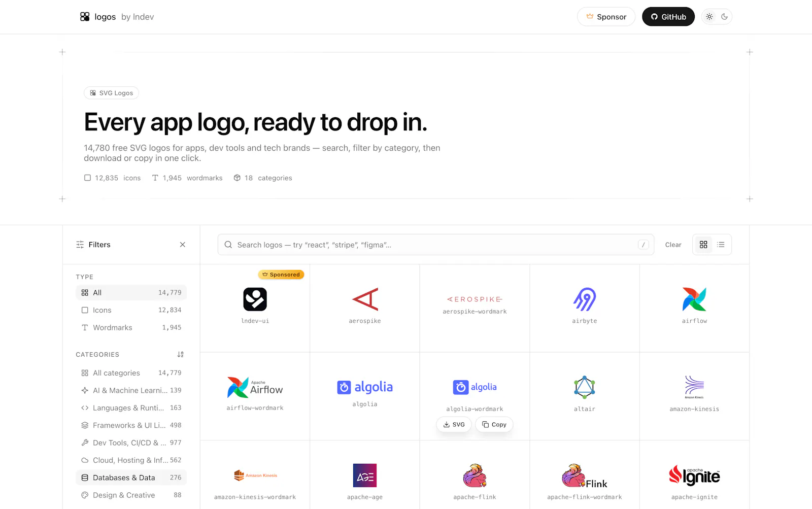Click the "18 categories" stat
Screen dimensions: 812x509
[263, 178]
